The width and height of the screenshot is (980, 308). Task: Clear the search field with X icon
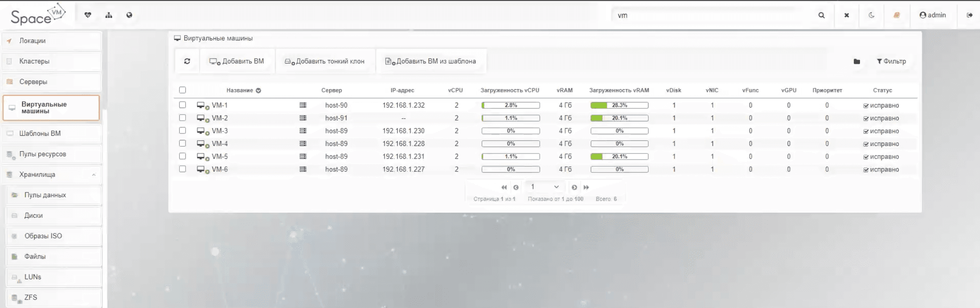coord(846,15)
